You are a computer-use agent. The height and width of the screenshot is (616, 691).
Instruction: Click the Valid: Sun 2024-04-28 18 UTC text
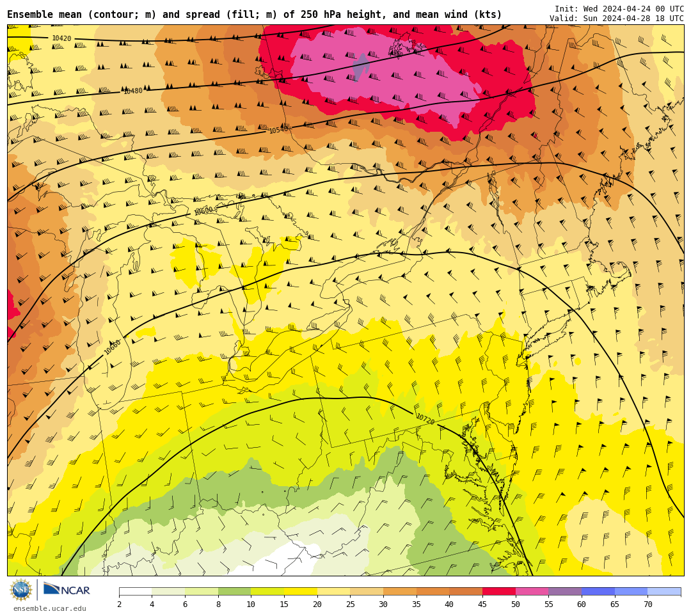(x=617, y=19)
